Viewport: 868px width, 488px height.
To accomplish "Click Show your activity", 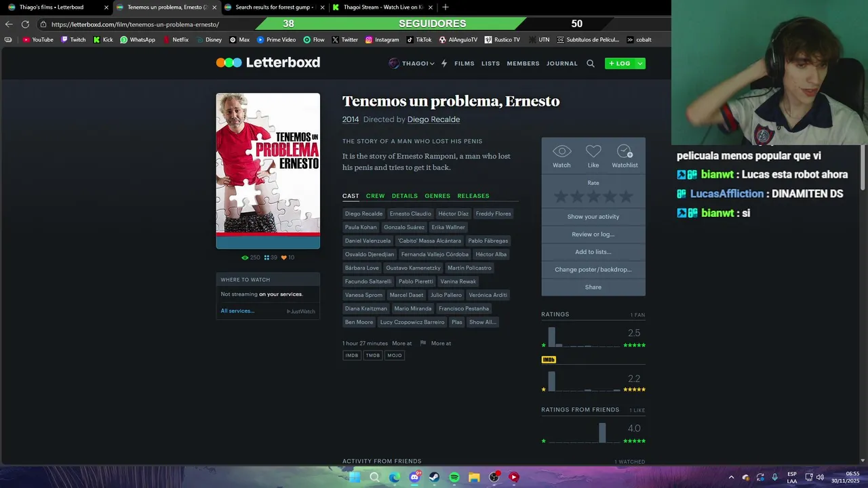I will coord(593,217).
